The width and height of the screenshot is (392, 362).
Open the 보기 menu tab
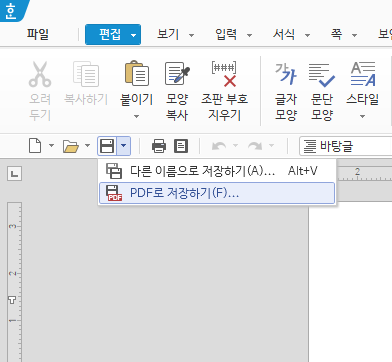[168, 34]
